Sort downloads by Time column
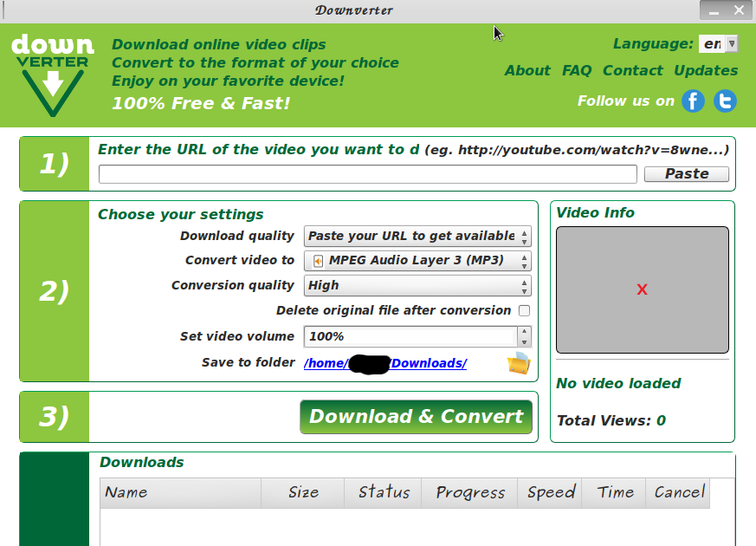 (614, 493)
